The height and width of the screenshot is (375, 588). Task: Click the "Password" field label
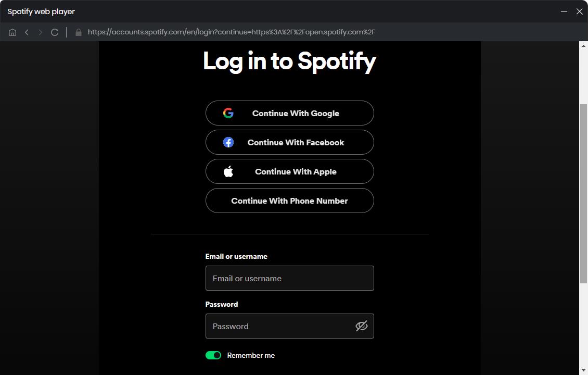click(222, 305)
